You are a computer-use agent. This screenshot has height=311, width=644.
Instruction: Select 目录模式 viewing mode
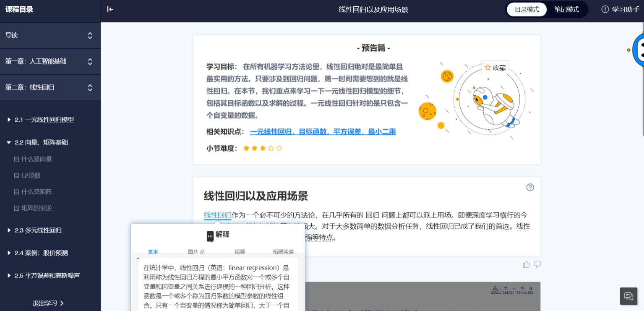[x=527, y=9]
